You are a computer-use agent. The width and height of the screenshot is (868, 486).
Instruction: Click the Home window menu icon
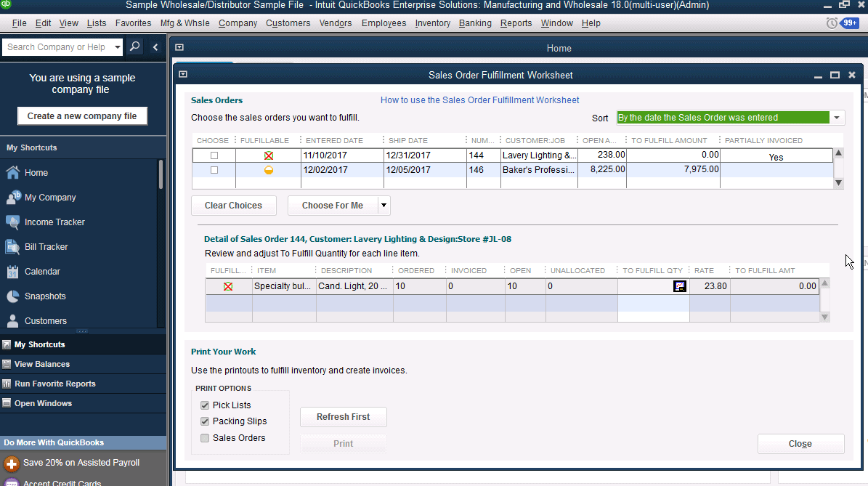[179, 48]
